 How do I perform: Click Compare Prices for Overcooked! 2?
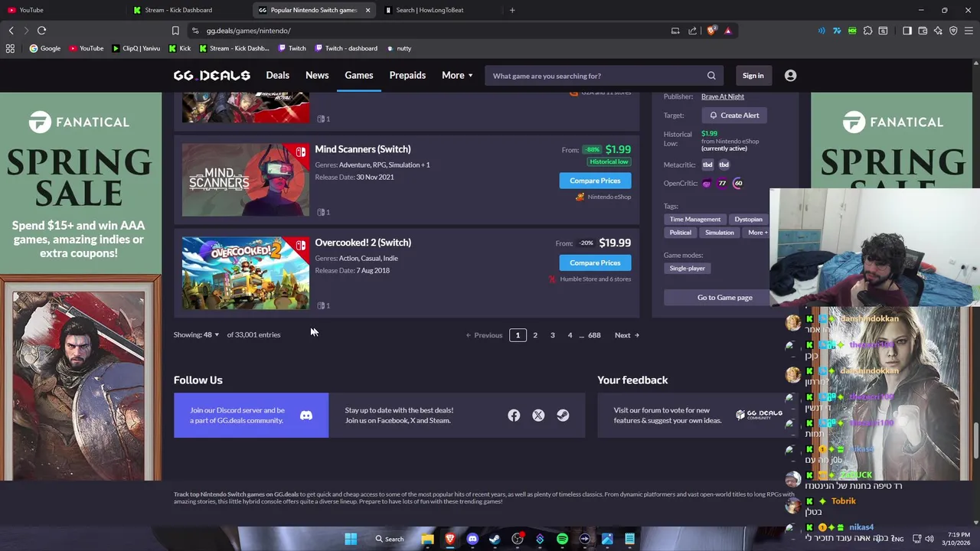point(595,262)
